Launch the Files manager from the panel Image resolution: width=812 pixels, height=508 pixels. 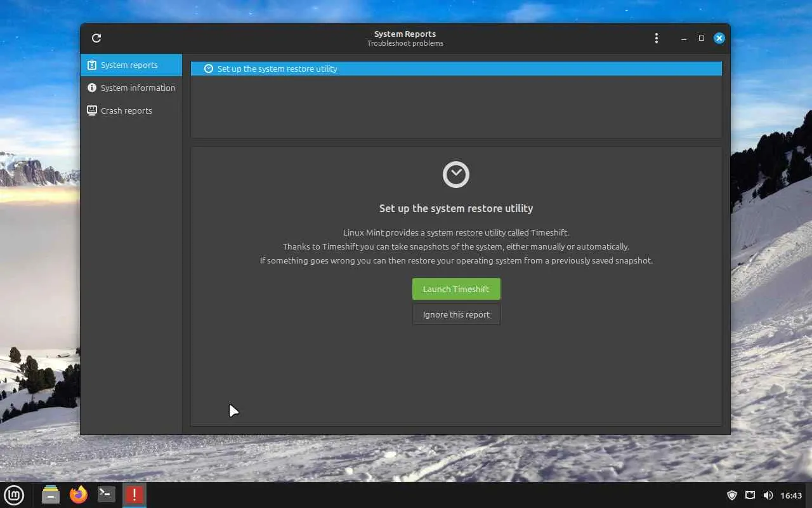[51, 495]
